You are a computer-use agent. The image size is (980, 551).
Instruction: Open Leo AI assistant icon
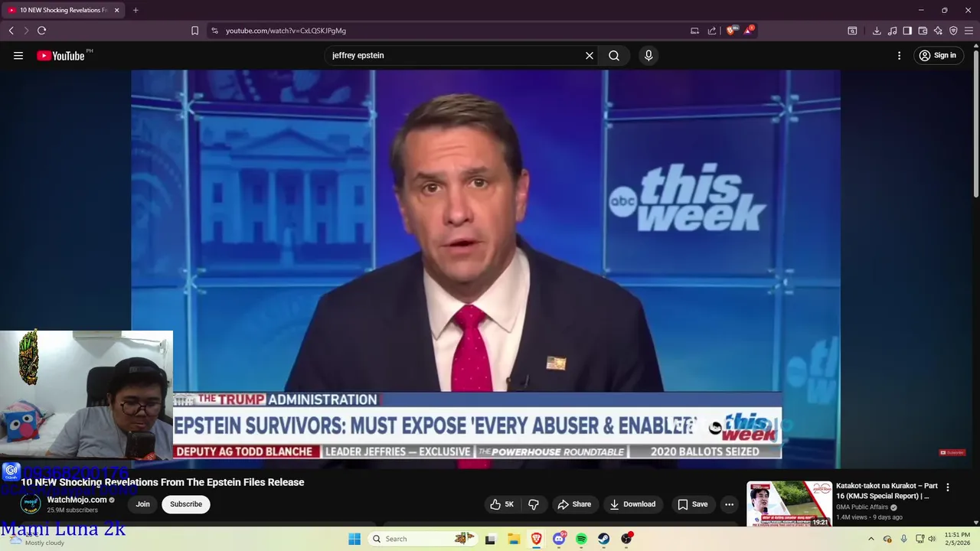tap(938, 31)
